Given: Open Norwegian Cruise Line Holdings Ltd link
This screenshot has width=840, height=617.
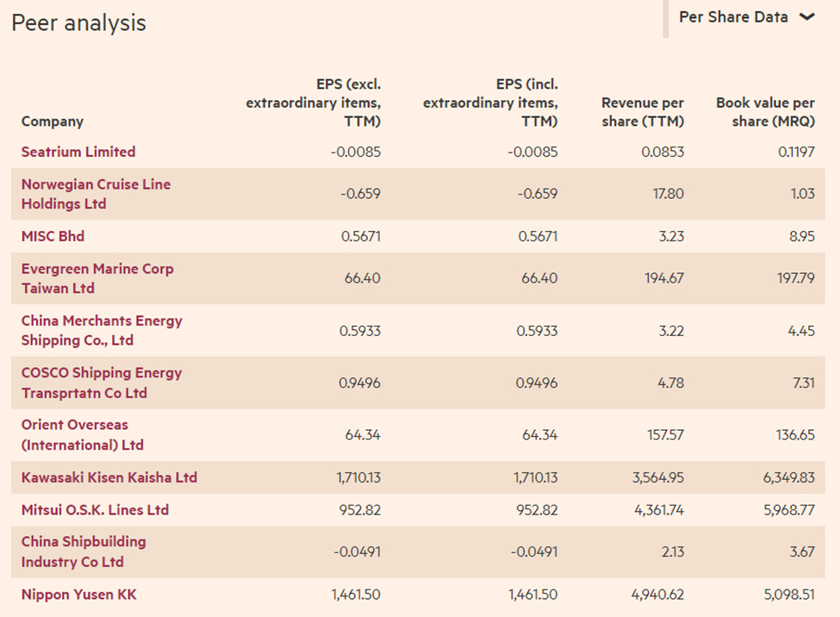Looking at the screenshot, I should 96,194.
